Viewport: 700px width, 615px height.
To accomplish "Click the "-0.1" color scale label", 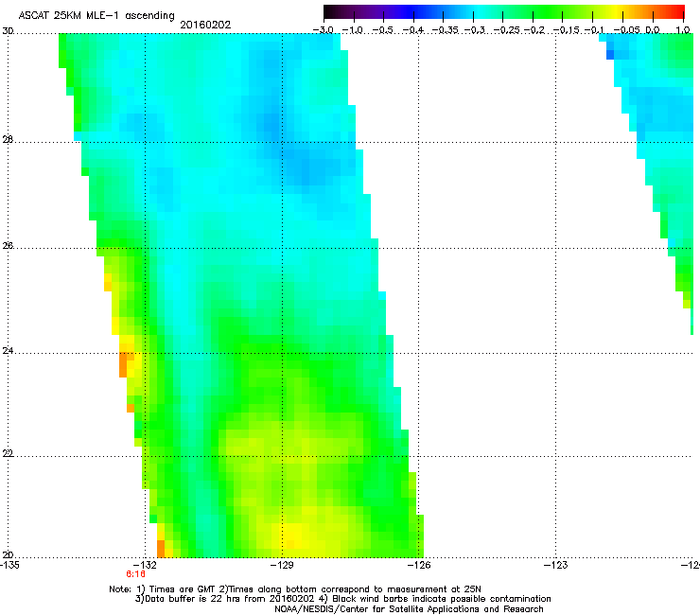I will pyautogui.click(x=594, y=30).
